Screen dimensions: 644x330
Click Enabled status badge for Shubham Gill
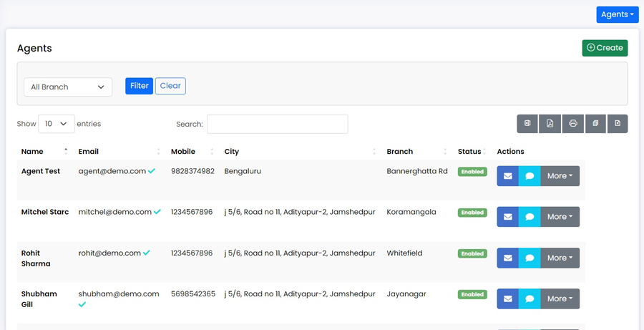pos(472,294)
